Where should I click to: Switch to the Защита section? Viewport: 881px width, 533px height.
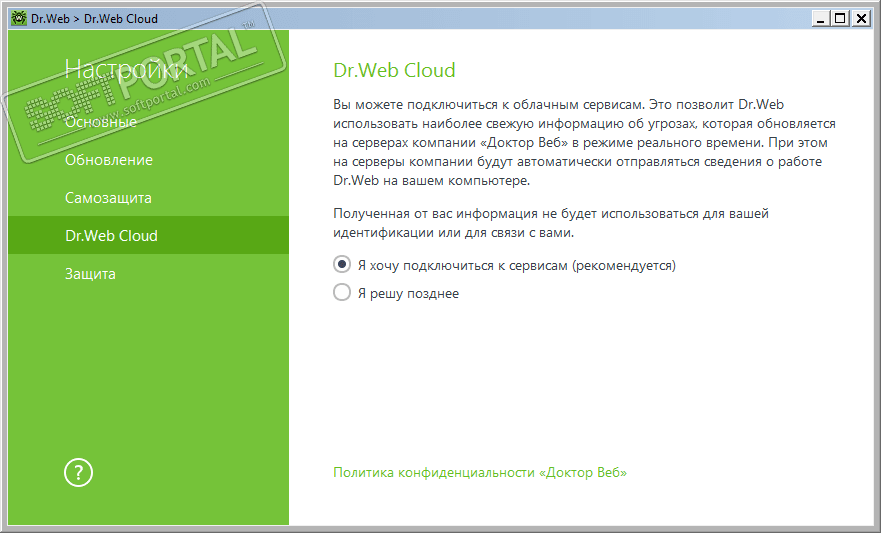click(90, 274)
